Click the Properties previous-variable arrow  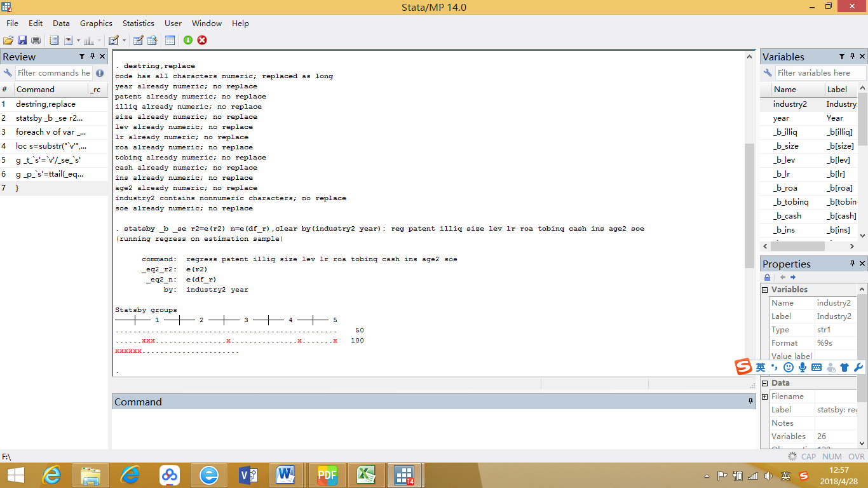coord(782,277)
